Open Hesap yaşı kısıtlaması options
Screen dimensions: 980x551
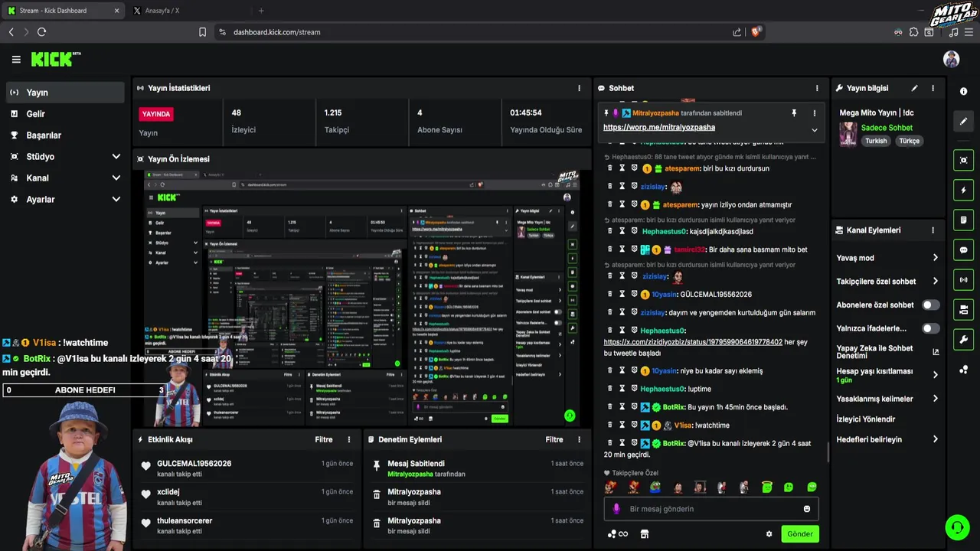887,375
